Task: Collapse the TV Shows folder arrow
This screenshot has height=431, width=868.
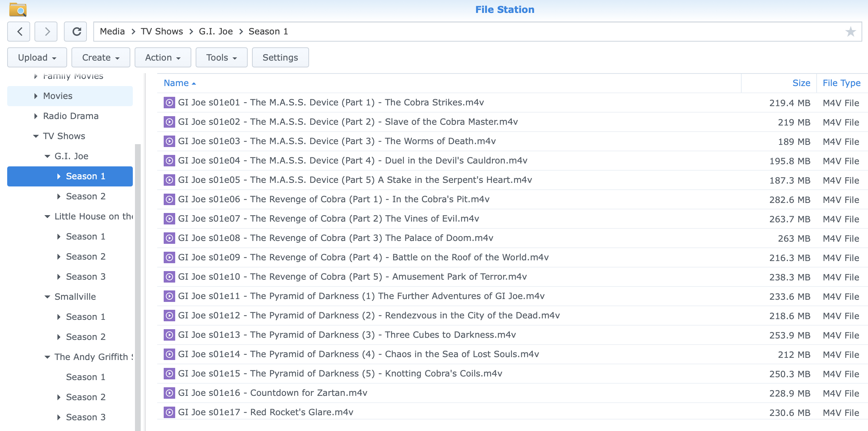Action: 36,136
